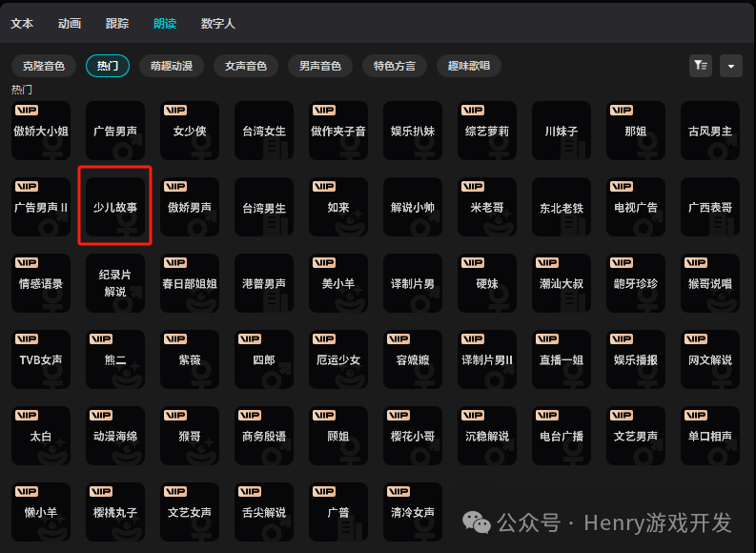Pick the 娱乐播报 voice card
The height and width of the screenshot is (553, 756).
pos(636,359)
